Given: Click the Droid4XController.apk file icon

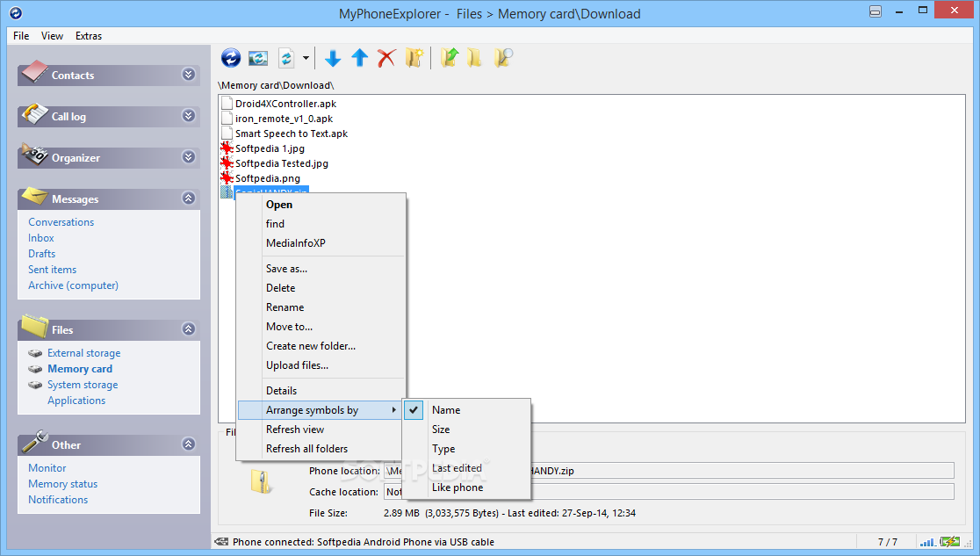Looking at the screenshot, I should tap(227, 103).
